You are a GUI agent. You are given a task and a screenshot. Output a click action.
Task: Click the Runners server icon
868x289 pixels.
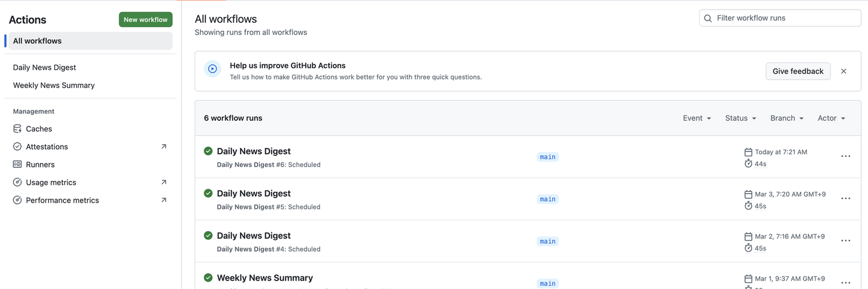tap(17, 164)
